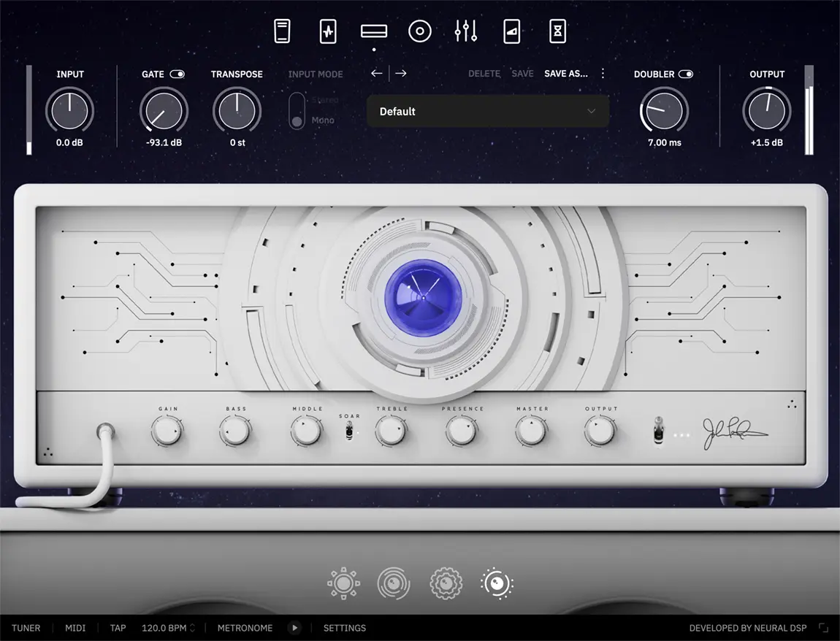Open SETTINGS in the bottom bar
Image resolution: width=840 pixels, height=641 pixels.
345,628
